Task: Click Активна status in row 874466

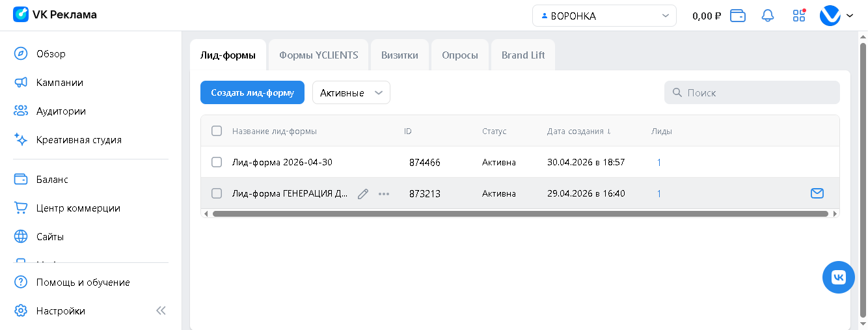Action: tap(499, 162)
